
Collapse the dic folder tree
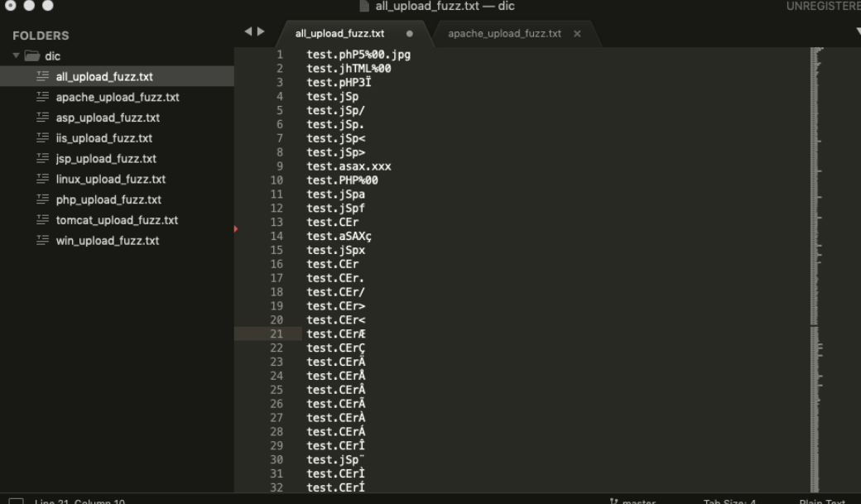(x=17, y=56)
